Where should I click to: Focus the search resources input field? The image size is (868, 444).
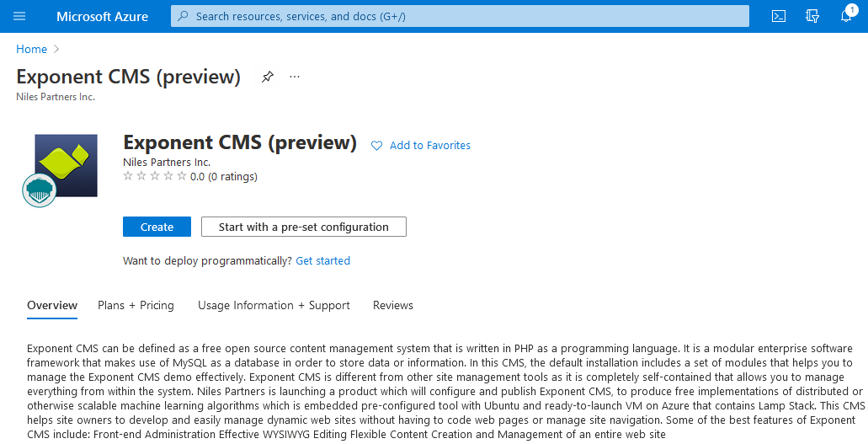[463, 16]
